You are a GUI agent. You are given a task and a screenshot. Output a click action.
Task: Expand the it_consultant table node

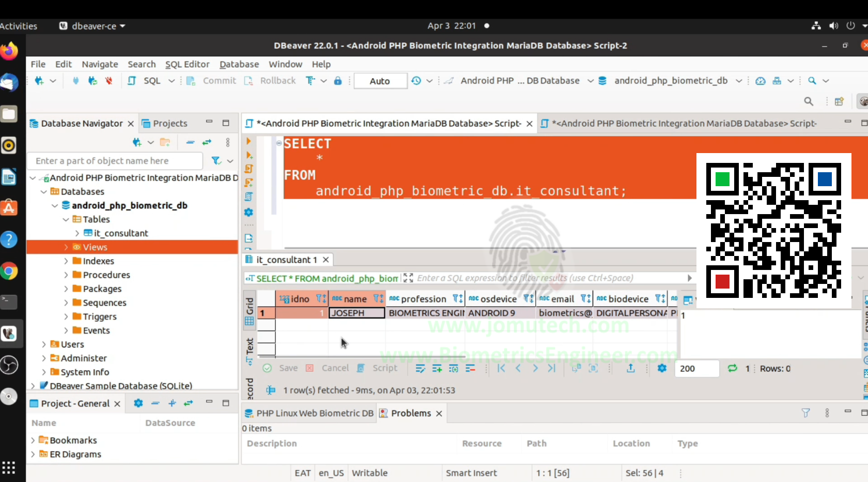click(x=77, y=233)
